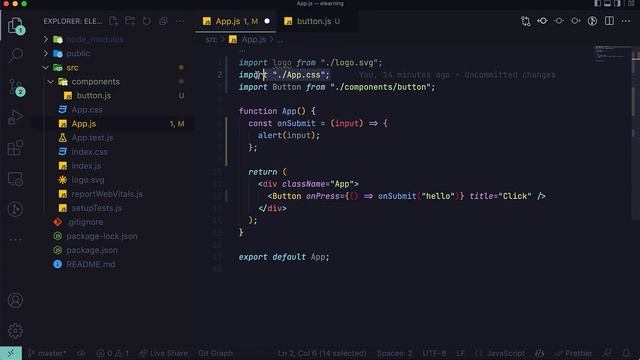Click the middle revision circle toolbar icon
The height and width of the screenshot is (360, 640).
559,21
